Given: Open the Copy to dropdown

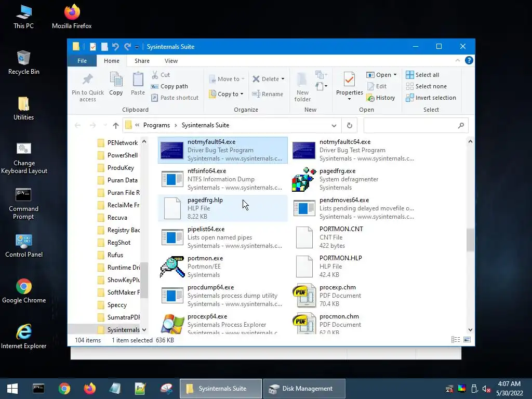Looking at the screenshot, I should pyautogui.click(x=227, y=94).
